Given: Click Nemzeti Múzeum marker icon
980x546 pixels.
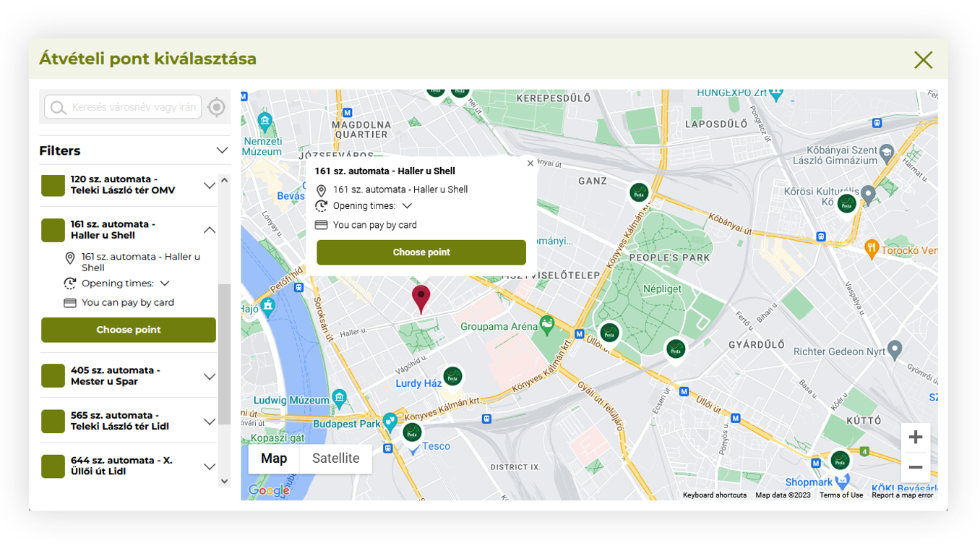Looking at the screenshot, I should [264, 121].
